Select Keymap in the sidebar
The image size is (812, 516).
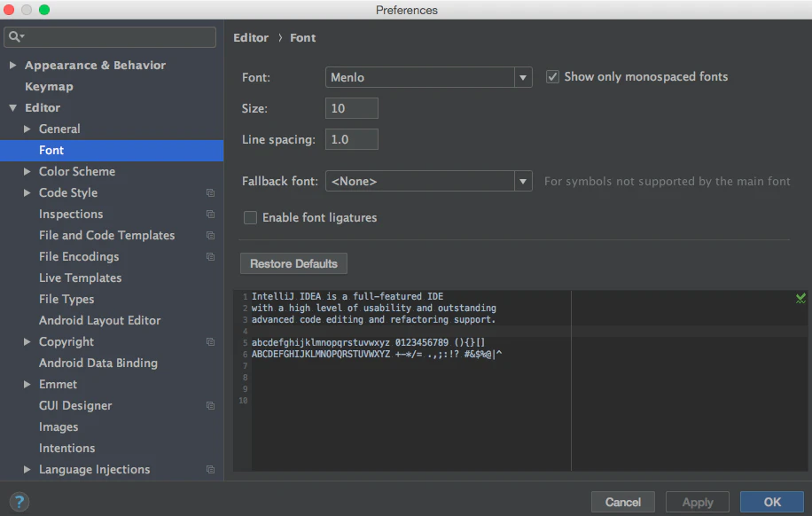[x=49, y=87]
